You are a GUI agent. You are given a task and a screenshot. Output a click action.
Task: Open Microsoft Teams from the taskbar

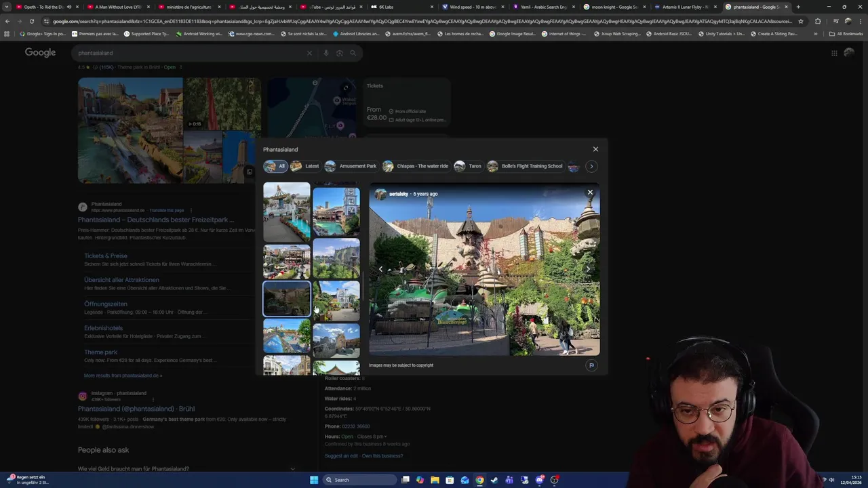pyautogui.click(x=509, y=480)
